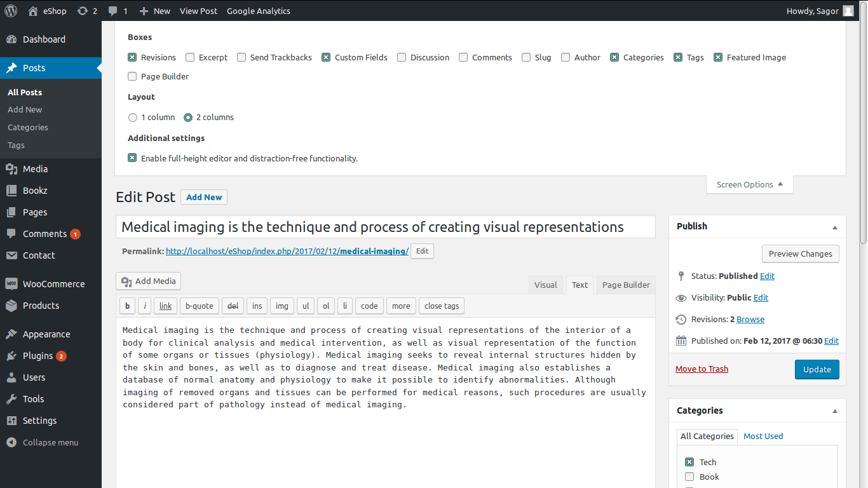The image size is (868, 488).
Task: Insert bold tag with b button
Action: 127,306
